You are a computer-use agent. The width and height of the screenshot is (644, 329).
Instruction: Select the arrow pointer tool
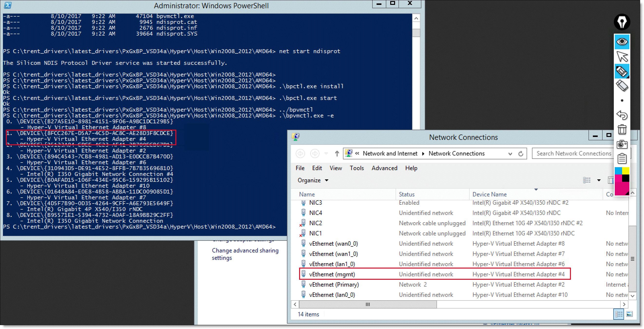(x=622, y=57)
